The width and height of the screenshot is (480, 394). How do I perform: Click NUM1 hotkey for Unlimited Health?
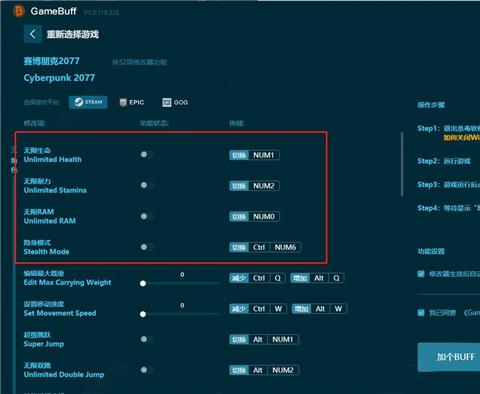[x=264, y=155]
